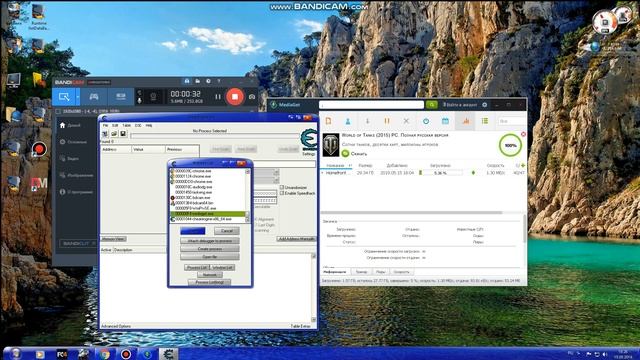
Task: Stop recording with Bandicam's red stop button
Action: tap(235, 97)
